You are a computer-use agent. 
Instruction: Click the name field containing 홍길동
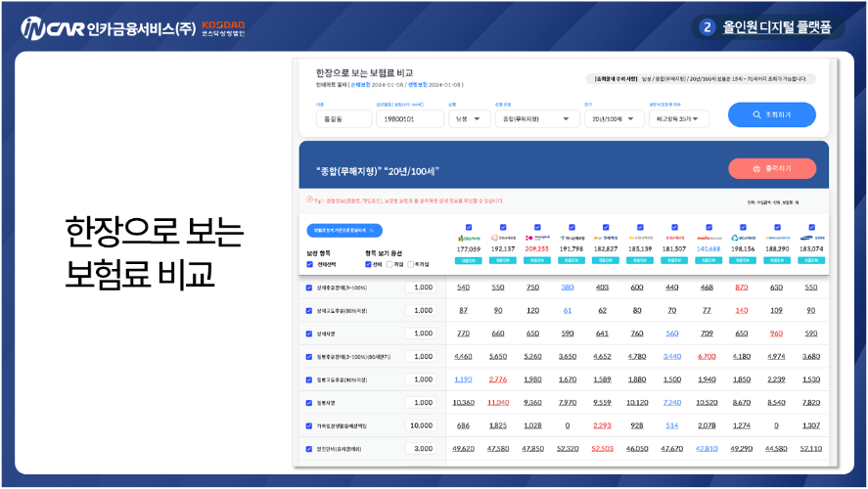(343, 119)
